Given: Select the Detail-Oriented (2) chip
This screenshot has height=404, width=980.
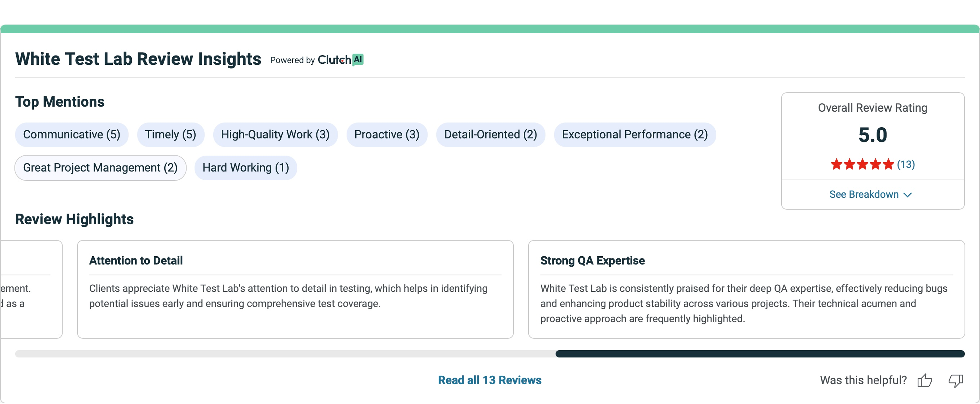Looking at the screenshot, I should click(x=490, y=135).
